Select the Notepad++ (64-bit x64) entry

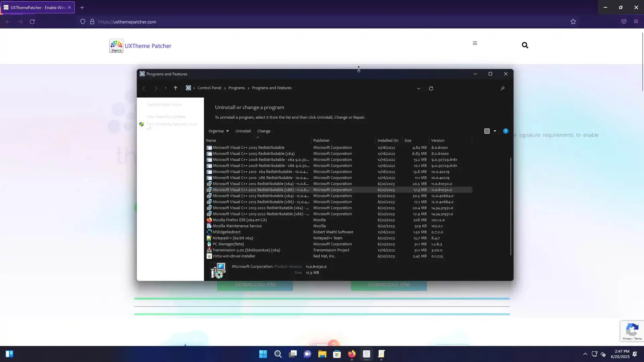tap(233, 238)
